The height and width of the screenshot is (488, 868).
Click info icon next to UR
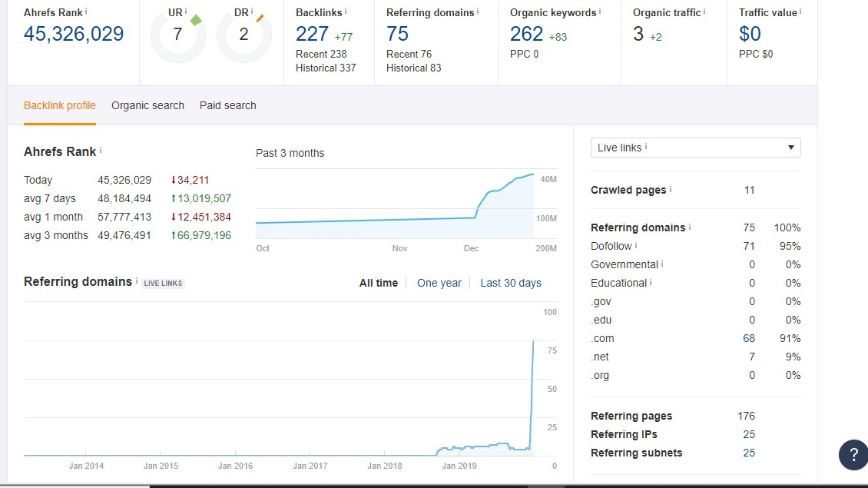(186, 11)
